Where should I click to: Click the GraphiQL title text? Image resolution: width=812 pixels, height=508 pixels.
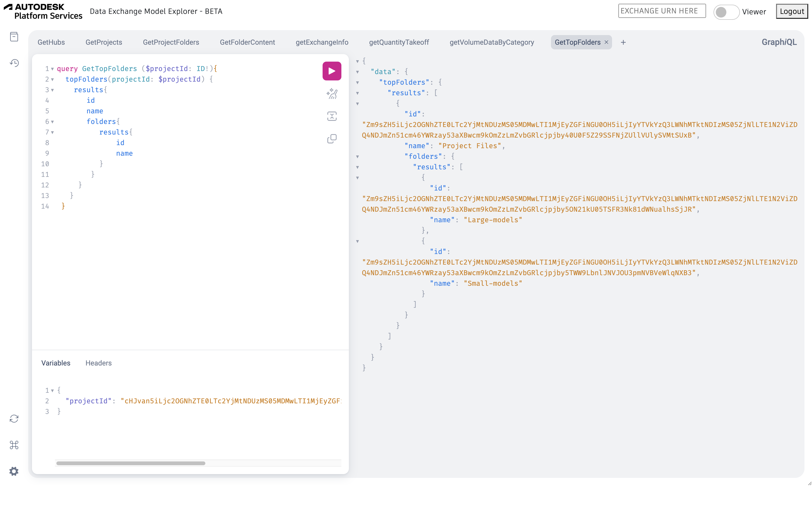779,42
